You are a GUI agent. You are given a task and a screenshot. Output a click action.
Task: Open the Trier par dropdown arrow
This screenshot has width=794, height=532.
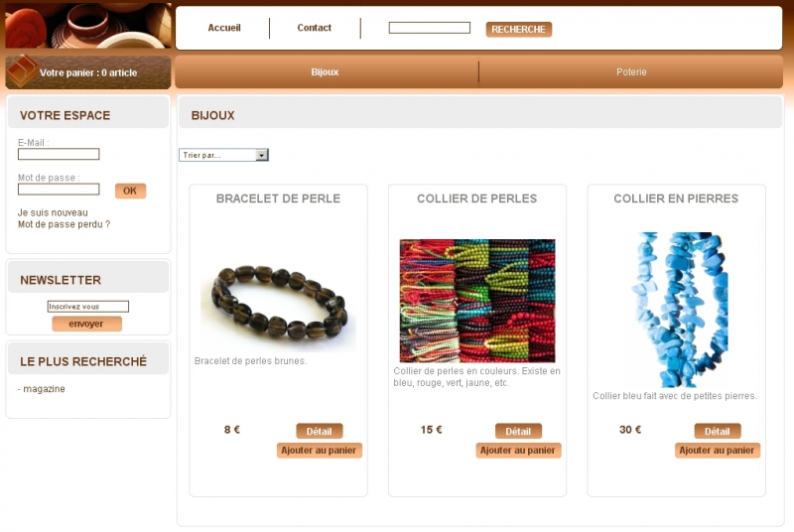[262, 155]
